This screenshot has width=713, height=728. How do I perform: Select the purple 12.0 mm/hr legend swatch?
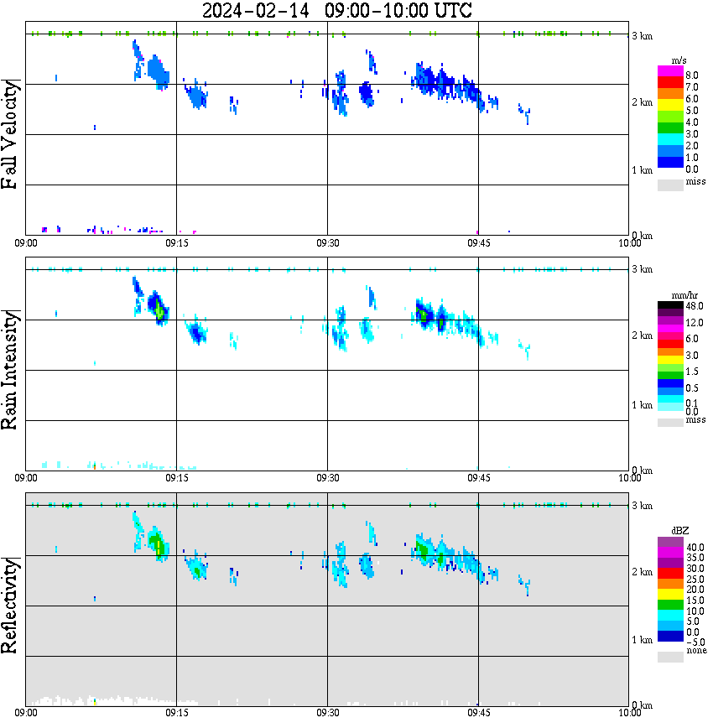(x=670, y=321)
